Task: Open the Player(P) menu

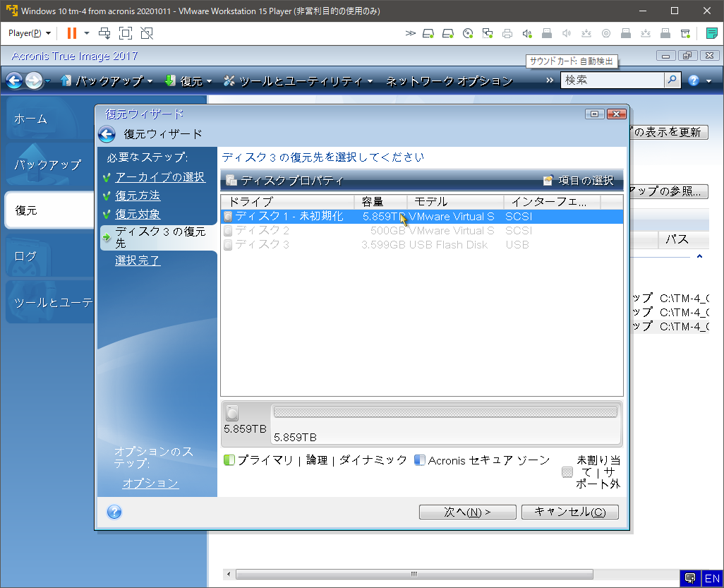Action: click(30, 33)
